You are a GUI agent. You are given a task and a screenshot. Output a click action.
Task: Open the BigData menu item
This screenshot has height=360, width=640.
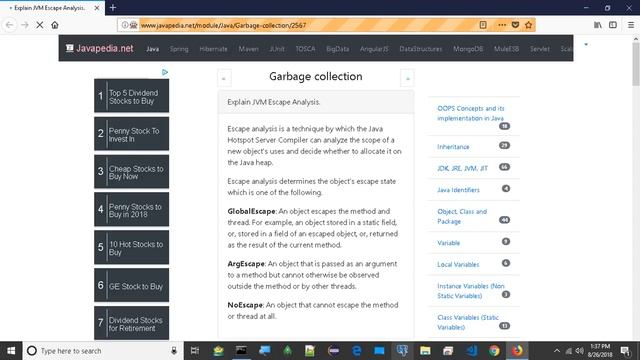tap(338, 49)
